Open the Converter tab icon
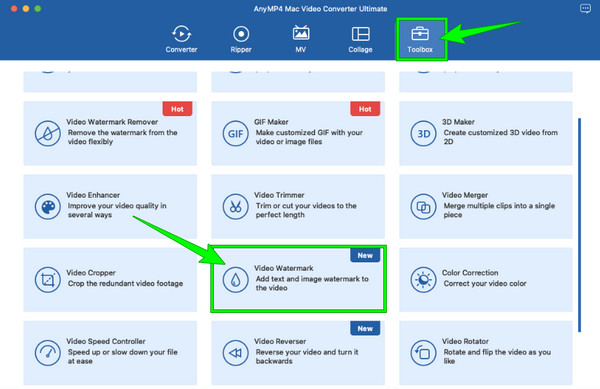The image size is (600, 389). pos(181,34)
